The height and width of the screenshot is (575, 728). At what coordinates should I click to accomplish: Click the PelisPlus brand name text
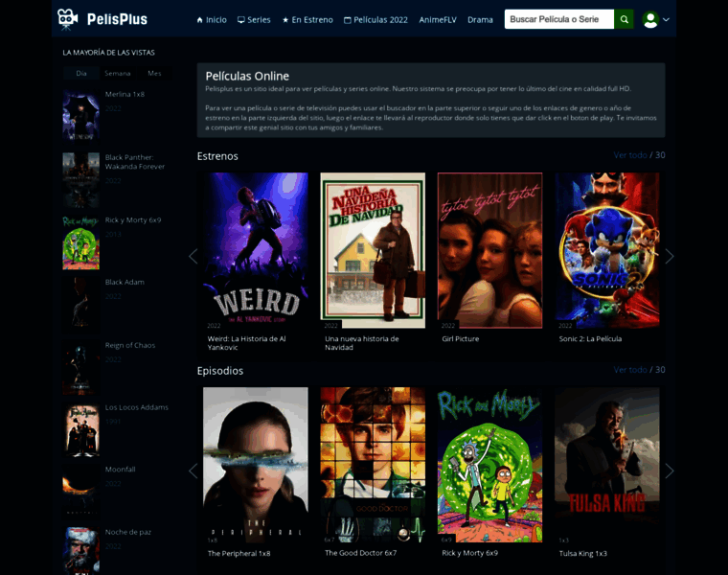click(x=117, y=19)
